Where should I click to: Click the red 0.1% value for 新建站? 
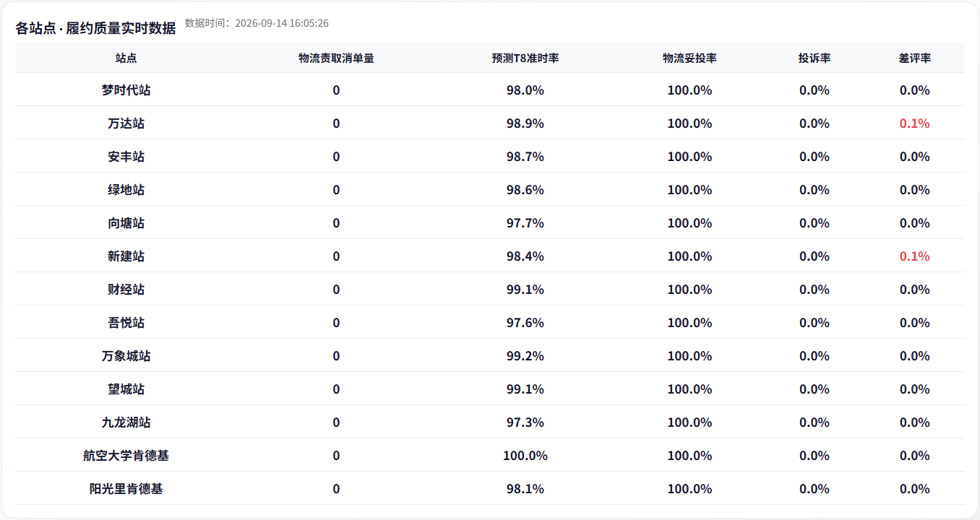tap(915, 256)
